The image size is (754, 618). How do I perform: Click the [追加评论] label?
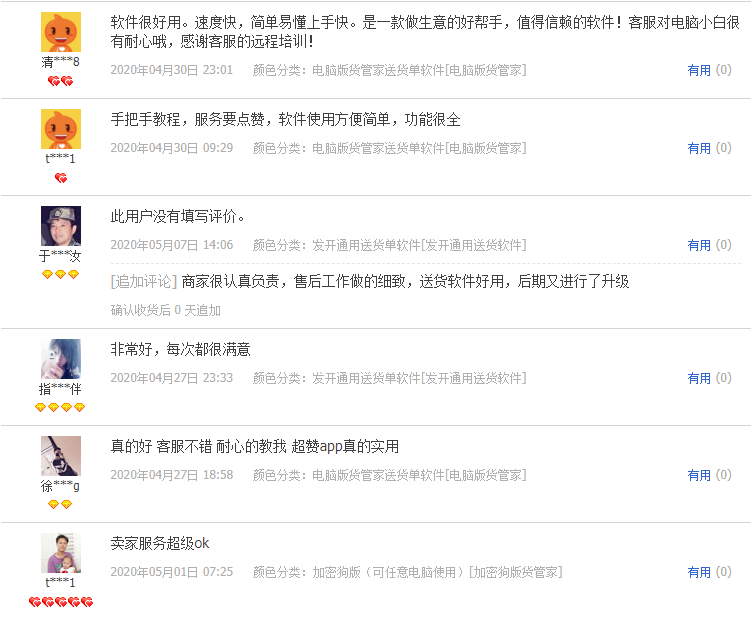tap(144, 282)
